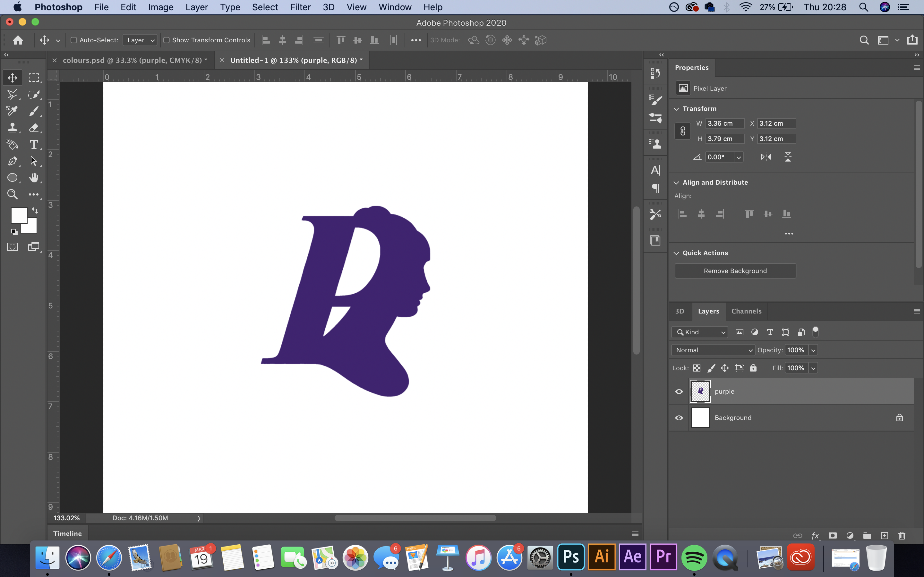Click the Remove Background button
Screen dimensions: 924x577
click(735, 271)
